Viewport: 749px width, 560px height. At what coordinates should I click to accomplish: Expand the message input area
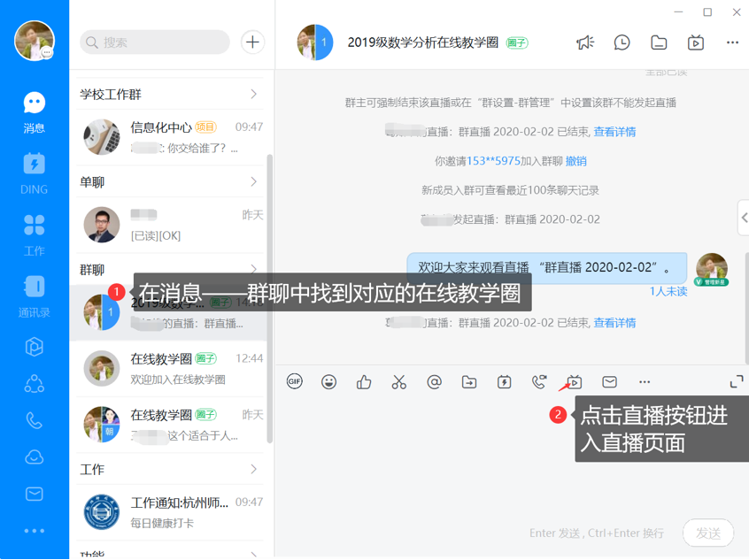tap(736, 381)
